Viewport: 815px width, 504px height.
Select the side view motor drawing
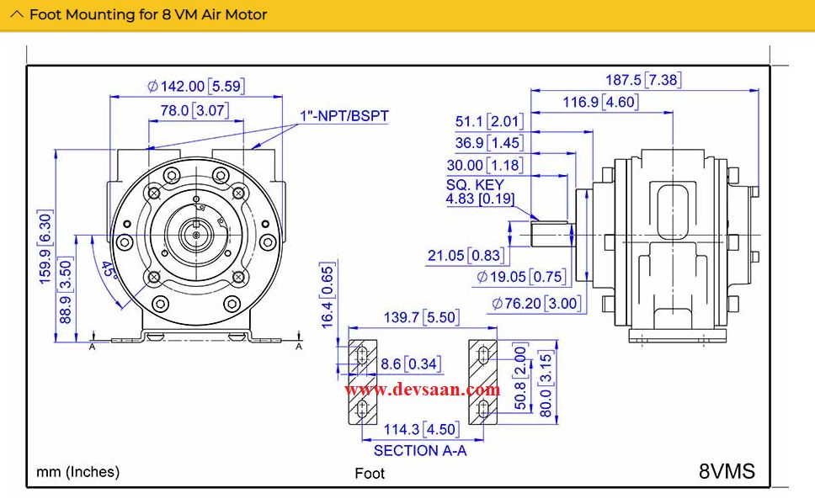[674, 244]
